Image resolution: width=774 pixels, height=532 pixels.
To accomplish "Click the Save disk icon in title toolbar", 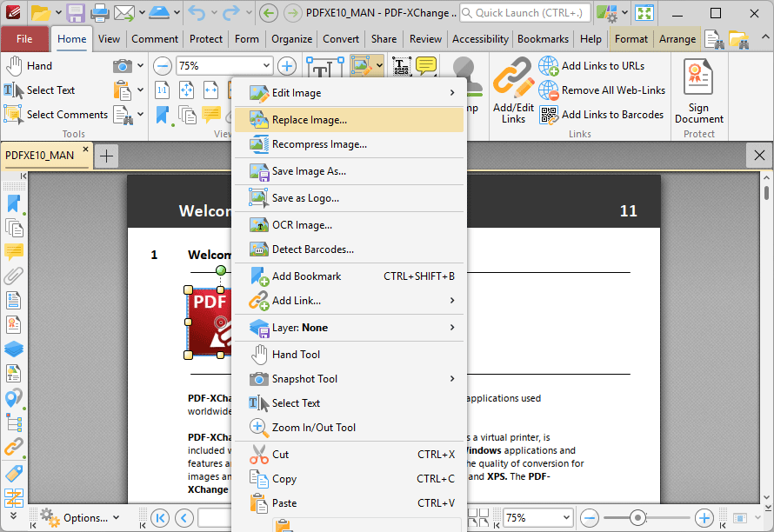I will (x=76, y=13).
